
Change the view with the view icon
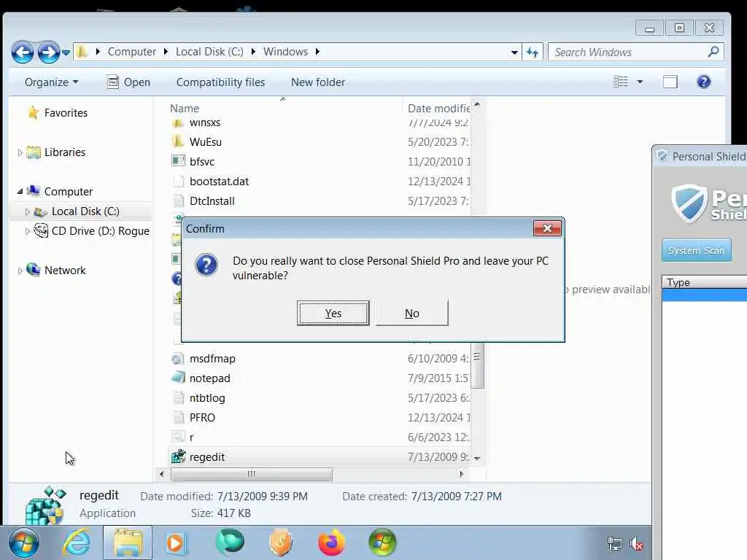click(620, 82)
